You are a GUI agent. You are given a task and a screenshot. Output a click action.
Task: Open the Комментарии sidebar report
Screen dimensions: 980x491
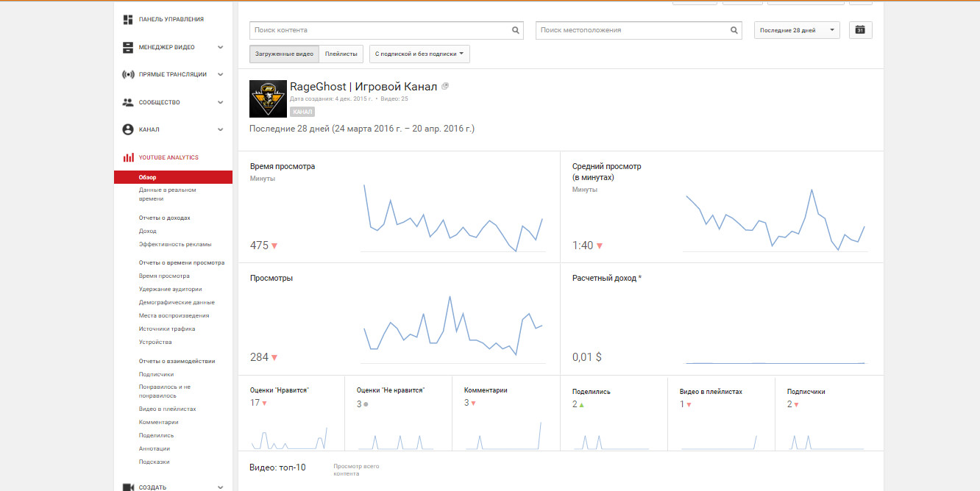pyautogui.click(x=158, y=422)
